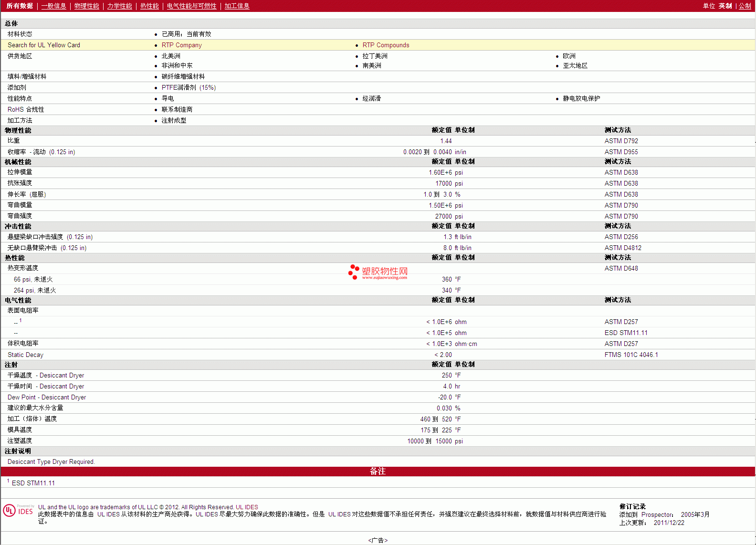Click the <广告> label at bottom
This screenshot has width=756, height=545.
[378, 540]
